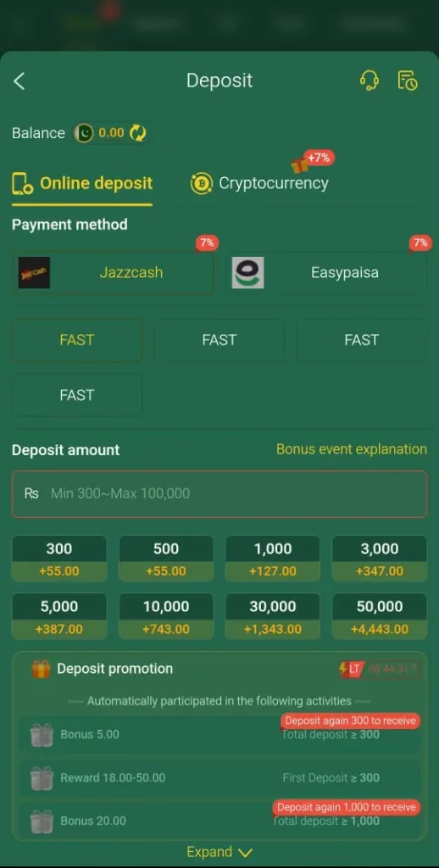This screenshot has width=439, height=868.
Task: Pick the 1,000 deposit amount preset
Action: [x=273, y=559]
